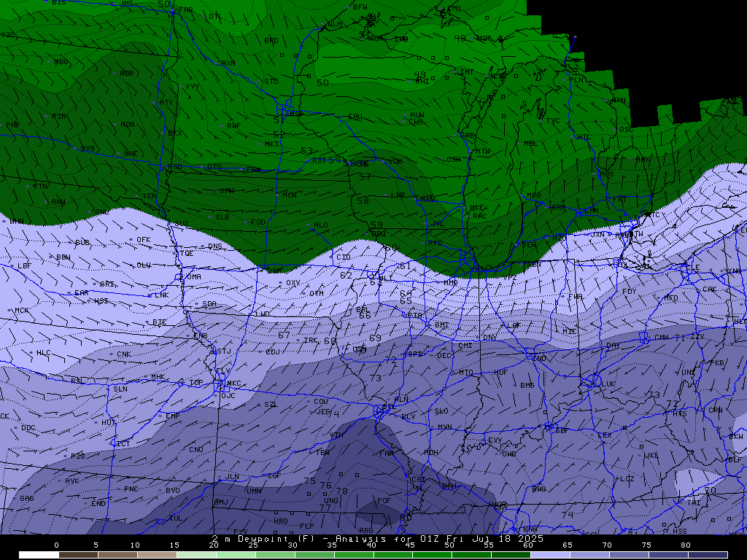This screenshot has width=747, height=560.
Task: Click the FOD station label
Action: click(258, 222)
